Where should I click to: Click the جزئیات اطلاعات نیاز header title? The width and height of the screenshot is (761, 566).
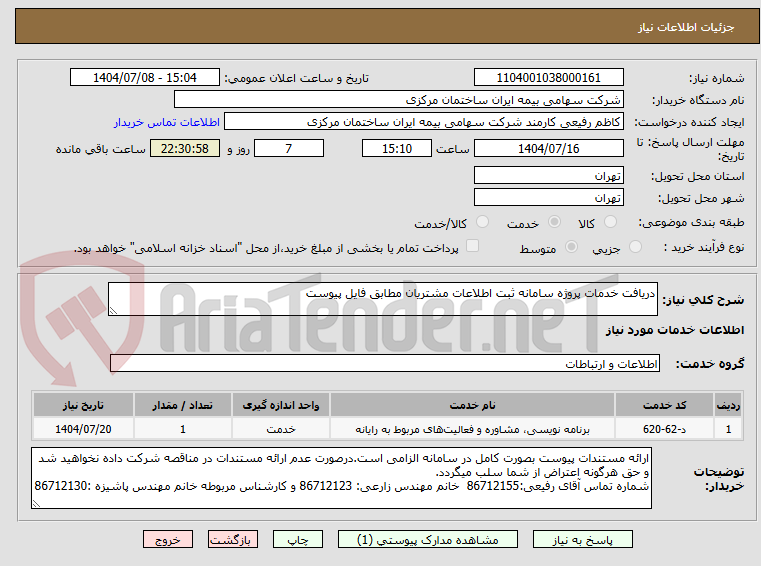click(x=686, y=27)
